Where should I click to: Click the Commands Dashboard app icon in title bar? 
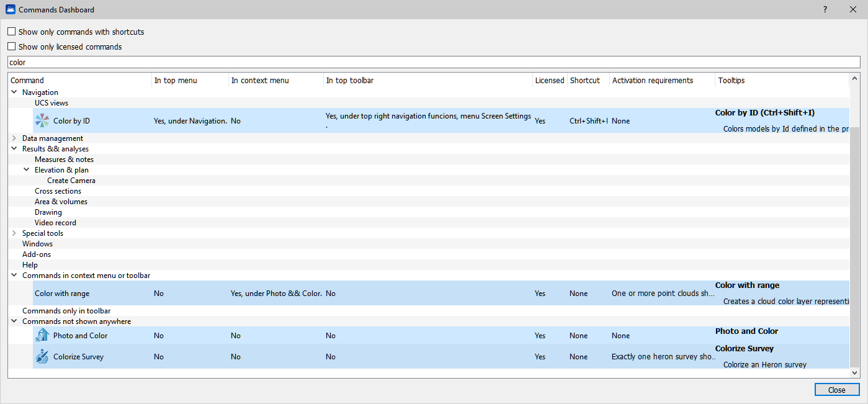[x=10, y=10]
